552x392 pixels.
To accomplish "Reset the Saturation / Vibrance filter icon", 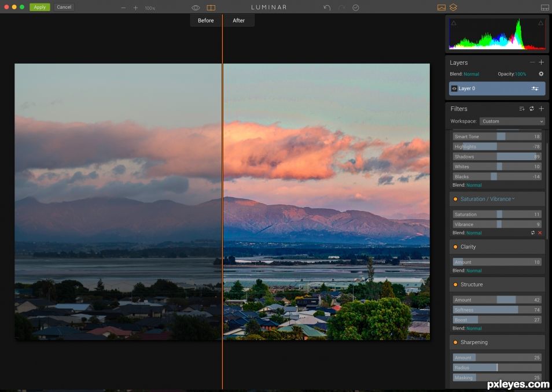I will (533, 233).
